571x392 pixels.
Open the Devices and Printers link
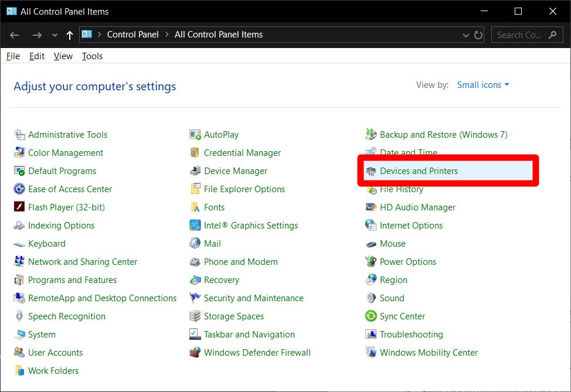(x=419, y=171)
